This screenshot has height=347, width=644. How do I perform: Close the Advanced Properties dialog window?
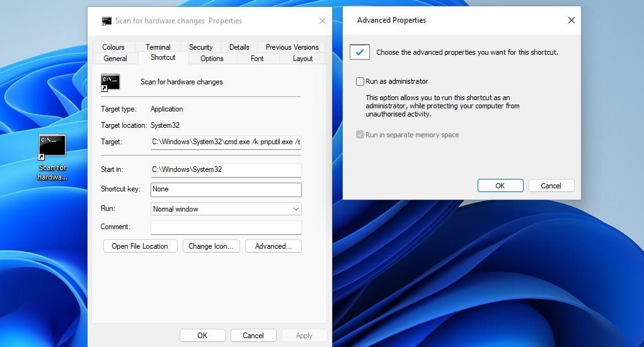pos(571,20)
